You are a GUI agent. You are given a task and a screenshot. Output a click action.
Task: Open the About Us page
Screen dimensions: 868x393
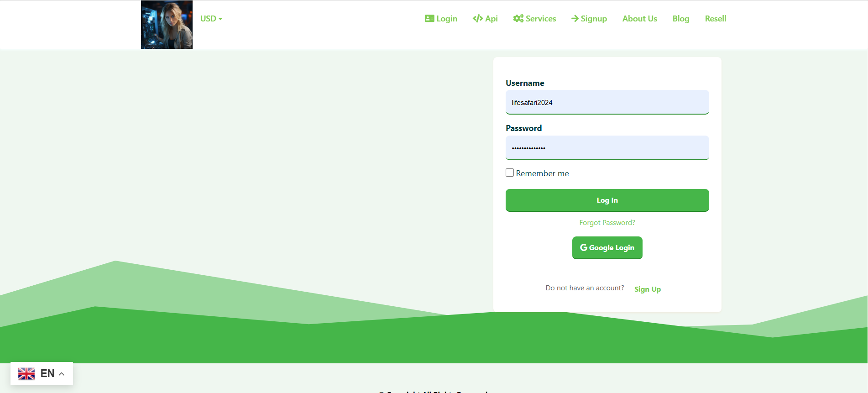[639, 19]
